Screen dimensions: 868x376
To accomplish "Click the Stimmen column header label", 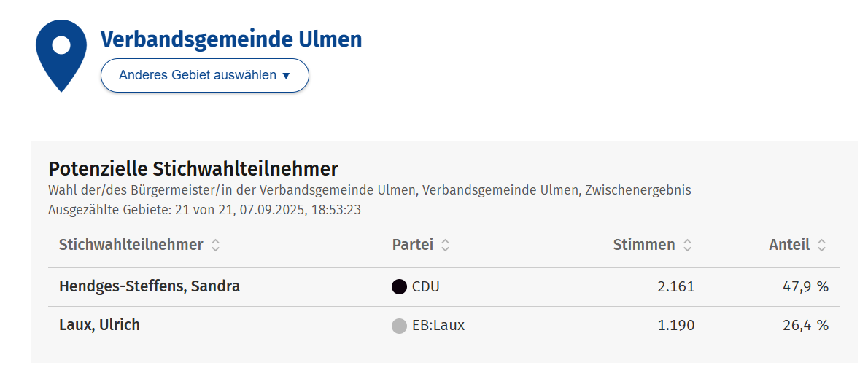I will 644,245.
